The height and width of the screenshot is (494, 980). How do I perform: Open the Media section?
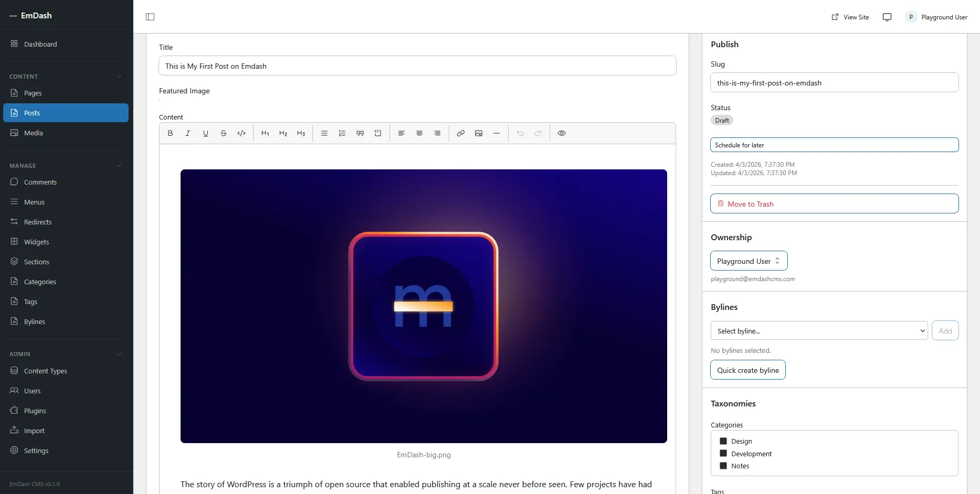coord(34,133)
